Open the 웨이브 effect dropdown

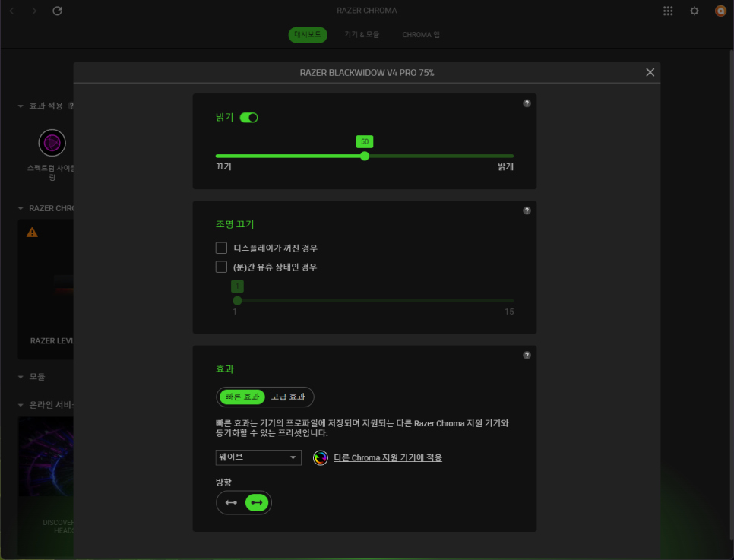[258, 457]
